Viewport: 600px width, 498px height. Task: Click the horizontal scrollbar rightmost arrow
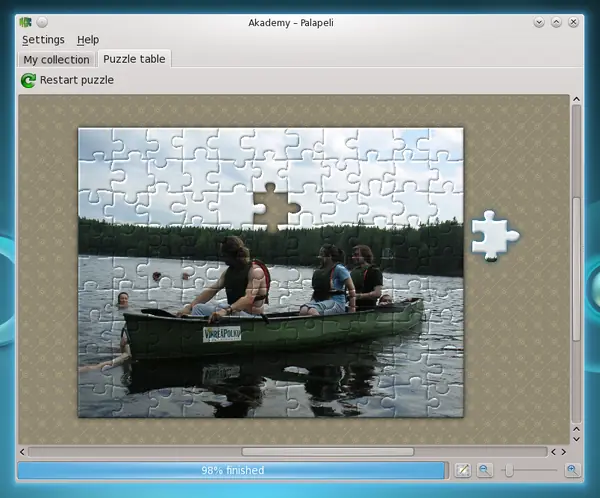[564, 452]
